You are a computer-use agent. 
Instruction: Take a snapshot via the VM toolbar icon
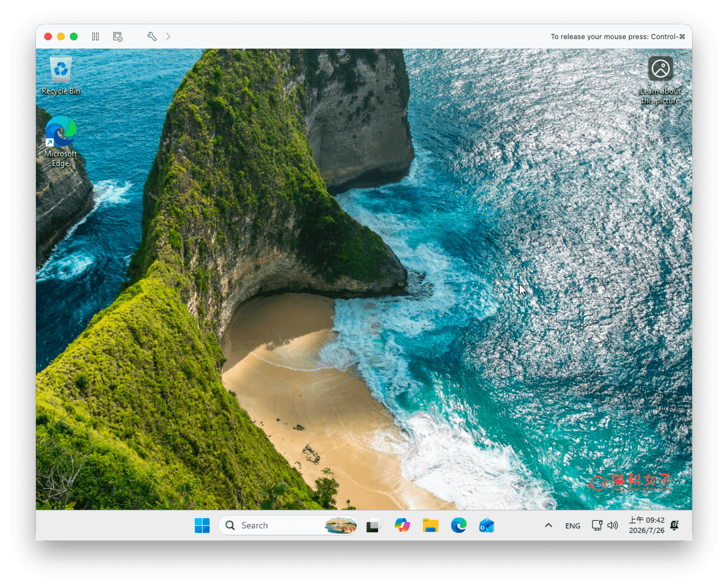[118, 36]
